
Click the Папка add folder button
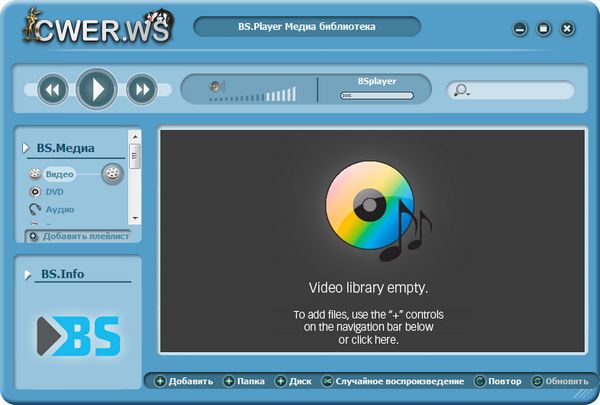[x=244, y=381]
